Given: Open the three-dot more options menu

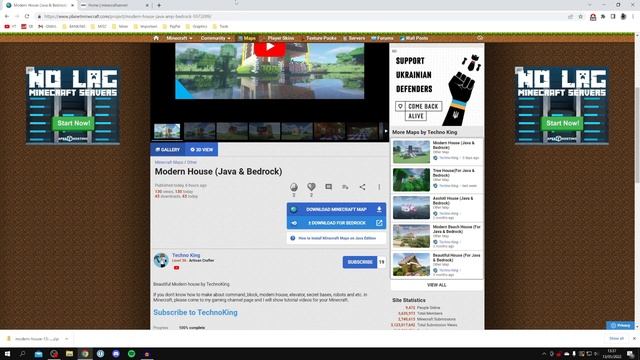Looking at the screenshot, I should [x=379, y=187].
